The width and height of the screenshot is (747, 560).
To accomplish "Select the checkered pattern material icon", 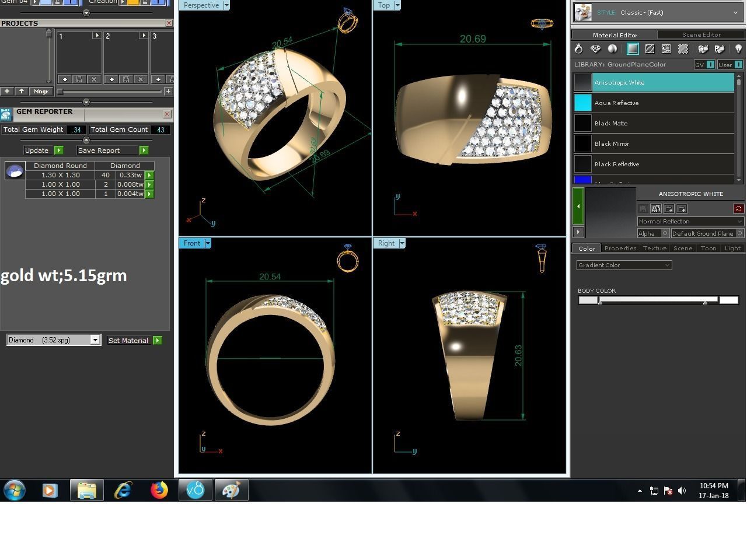I will click(650, 49).
